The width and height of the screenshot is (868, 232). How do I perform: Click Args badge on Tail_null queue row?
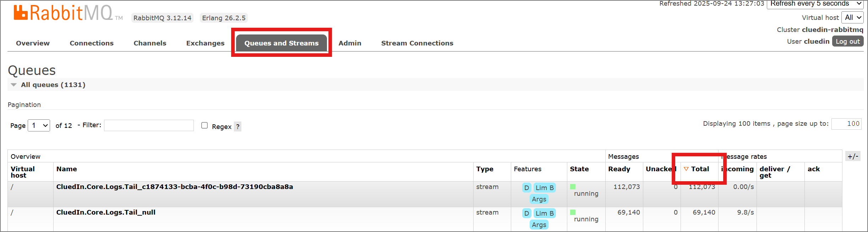539,225
